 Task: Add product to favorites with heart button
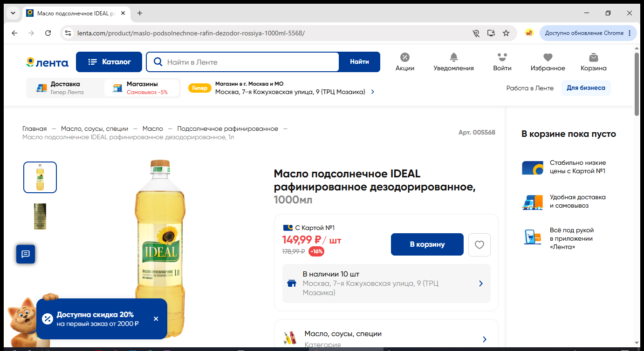coord(480,245)
